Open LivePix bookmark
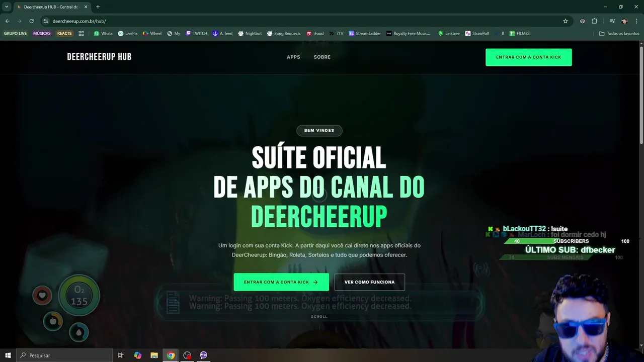This screenshot has height=362, width=644. pos(128,34)
